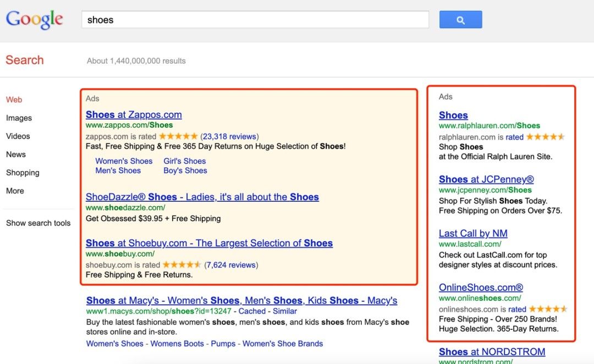Open the Shoes at Zappos.com ad link

click(134, 114)
